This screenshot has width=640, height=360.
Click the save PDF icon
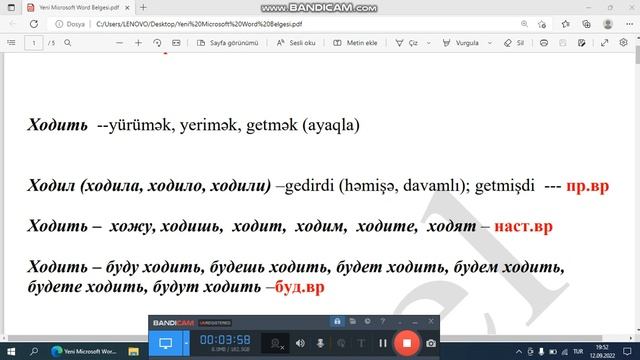click(x=562, y=42)
